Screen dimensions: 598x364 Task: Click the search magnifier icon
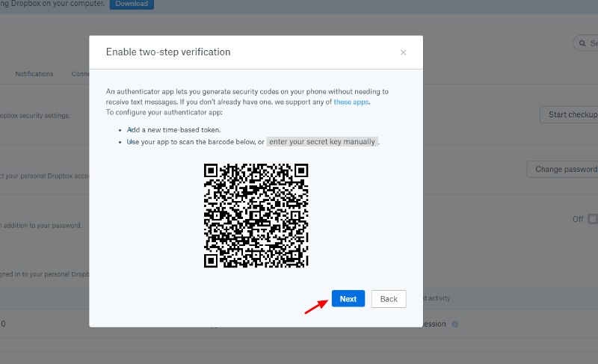[582, 43]
